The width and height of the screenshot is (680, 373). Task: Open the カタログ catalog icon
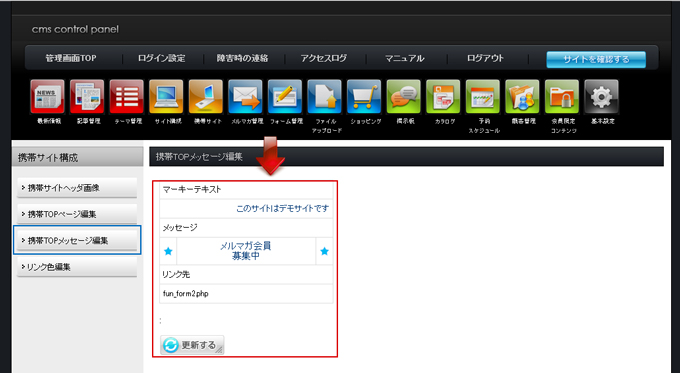point(443,96)
